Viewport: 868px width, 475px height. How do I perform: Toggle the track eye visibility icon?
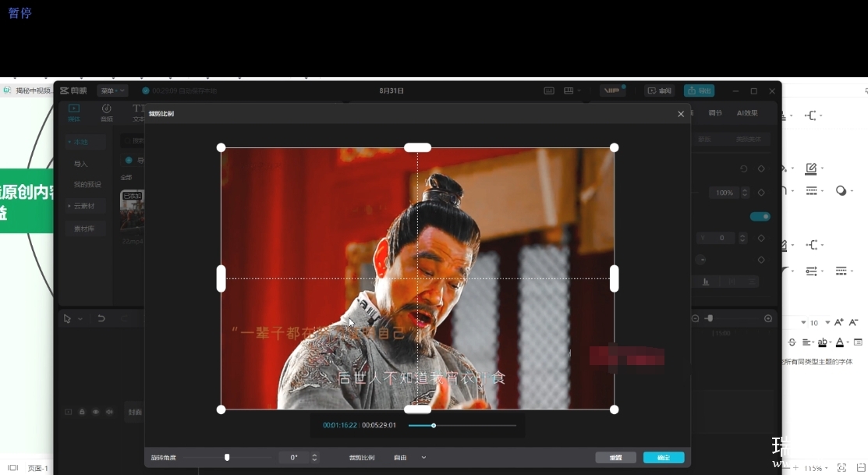(96, 412)
